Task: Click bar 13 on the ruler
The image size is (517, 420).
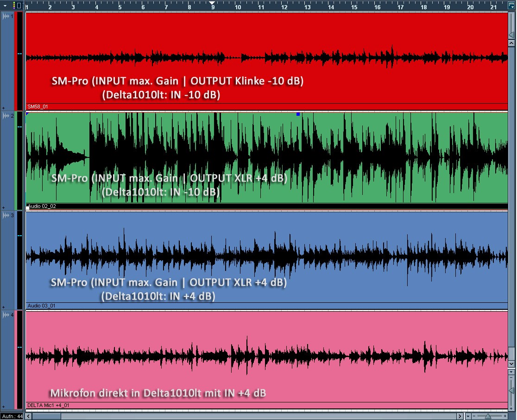Action: [x=307, y=7]
